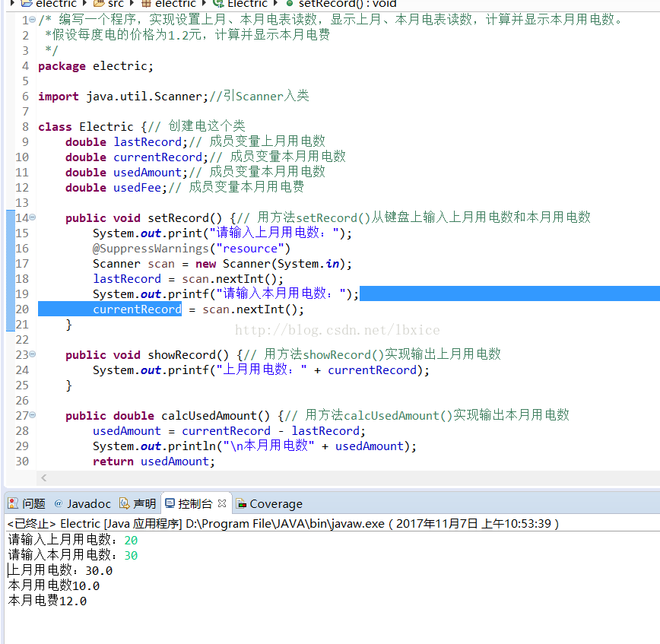
Task: Click the setRecord() method breadcrumb
Action: pyautogui.click(x=341, y=3)
